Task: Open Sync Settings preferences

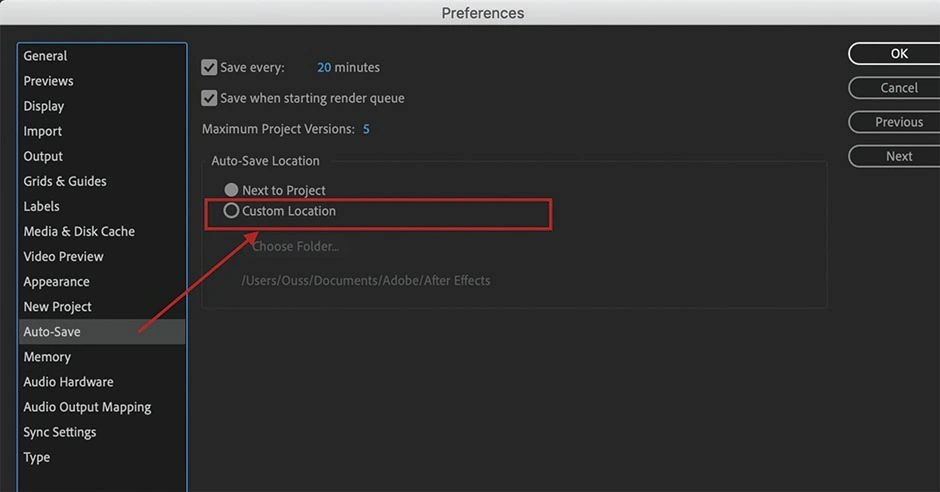Action: coord(60,432)
